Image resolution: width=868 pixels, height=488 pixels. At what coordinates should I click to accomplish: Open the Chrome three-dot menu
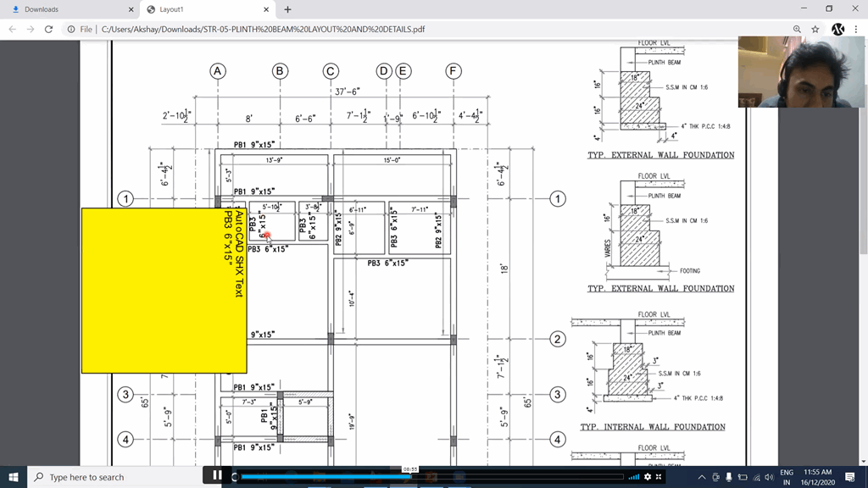click(856, 30)
